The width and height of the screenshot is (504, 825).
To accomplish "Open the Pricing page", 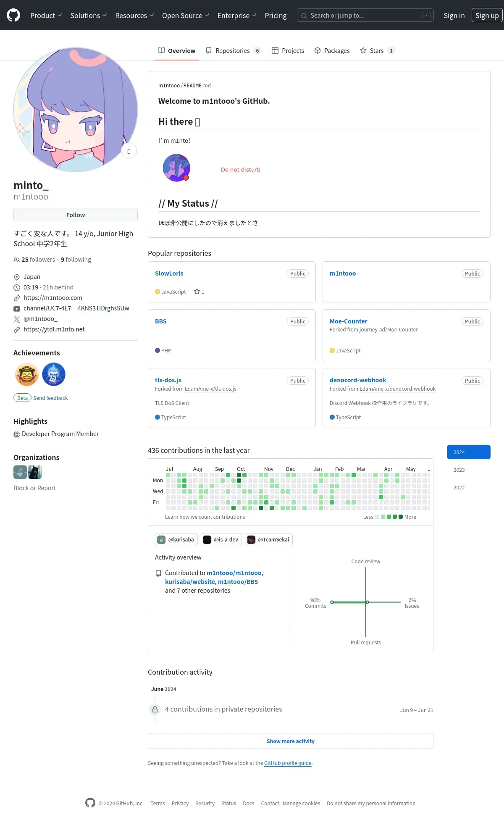I will (276, 16).
